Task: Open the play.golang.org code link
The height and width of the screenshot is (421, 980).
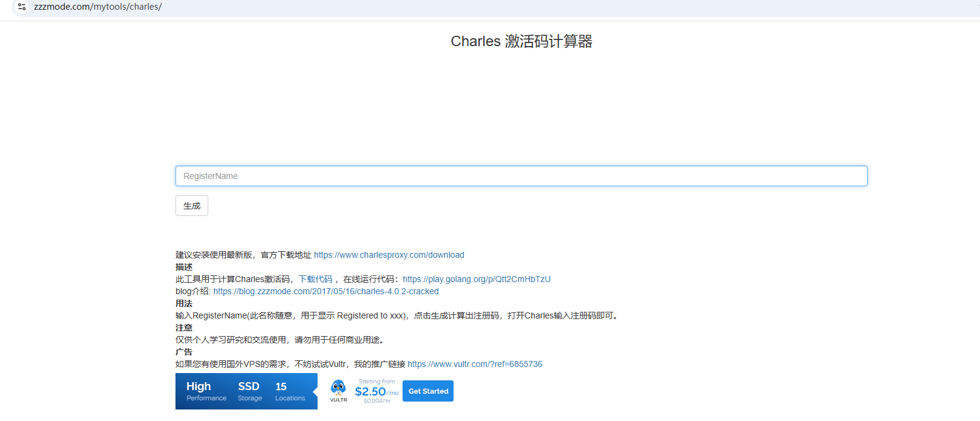Action: tap(477, 279)
